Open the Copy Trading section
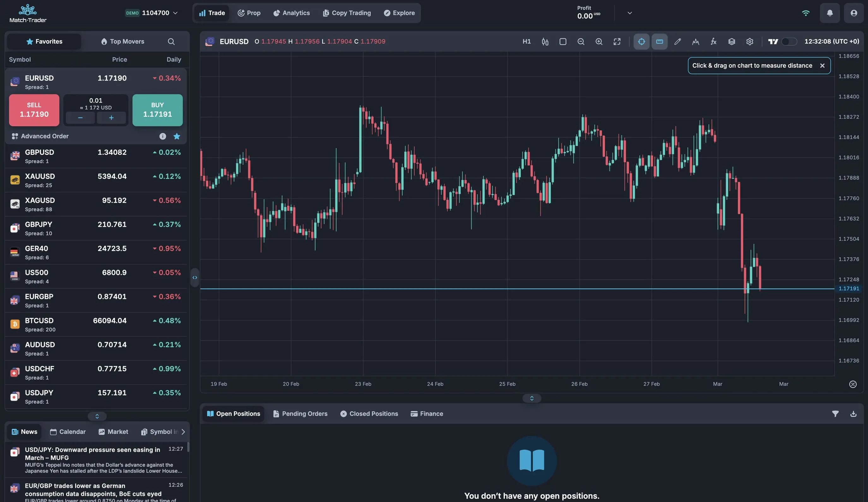The image size is (868, 502). 347,13
